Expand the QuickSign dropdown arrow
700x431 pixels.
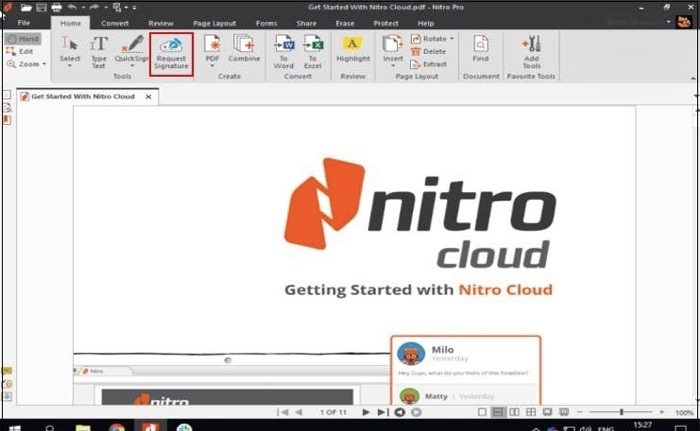click(132, 66)
